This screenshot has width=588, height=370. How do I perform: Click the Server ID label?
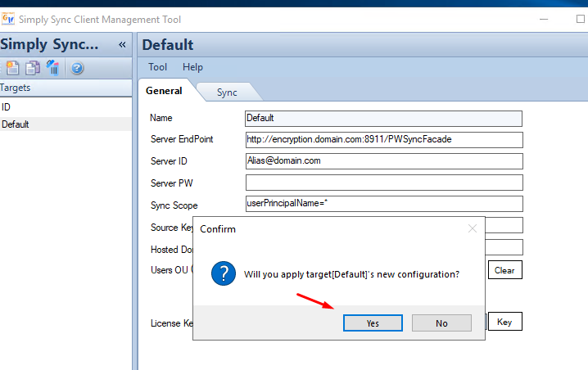click(169, 161)
